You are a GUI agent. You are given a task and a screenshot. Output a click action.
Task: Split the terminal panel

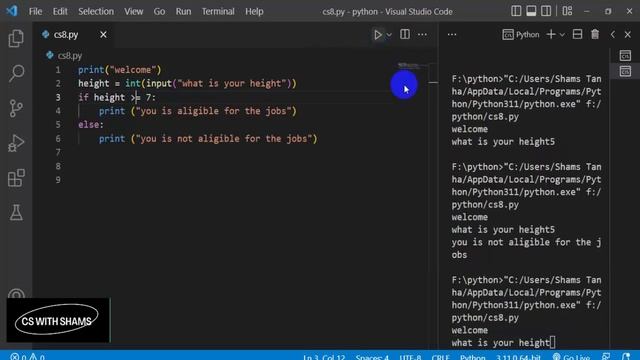click(x=577, y=34)
